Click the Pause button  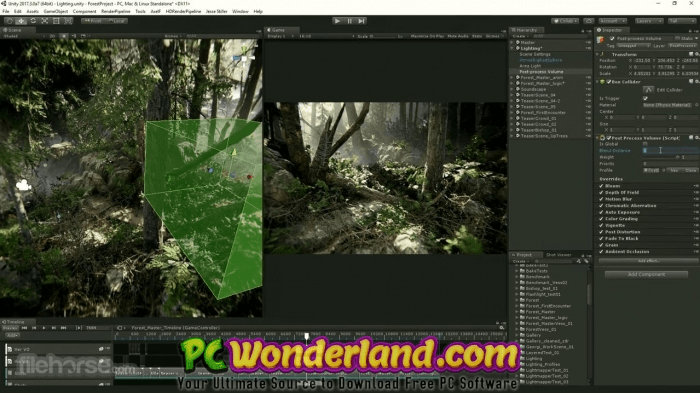(350, 21)
